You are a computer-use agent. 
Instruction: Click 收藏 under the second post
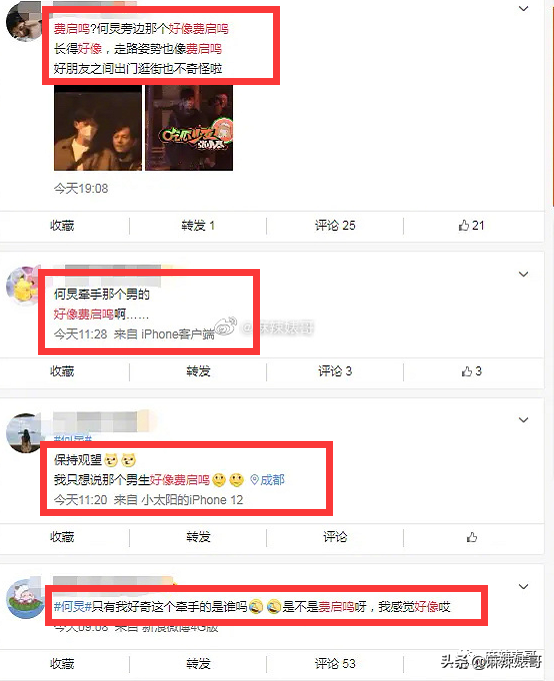[x=62, y=371]
